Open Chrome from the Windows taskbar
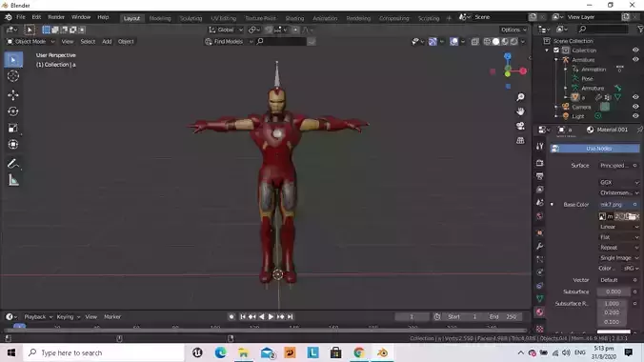 point(359,352)
